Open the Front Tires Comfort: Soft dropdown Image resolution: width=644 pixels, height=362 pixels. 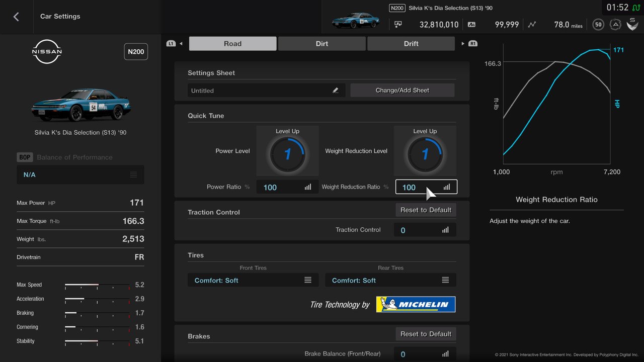click(253, 280)
